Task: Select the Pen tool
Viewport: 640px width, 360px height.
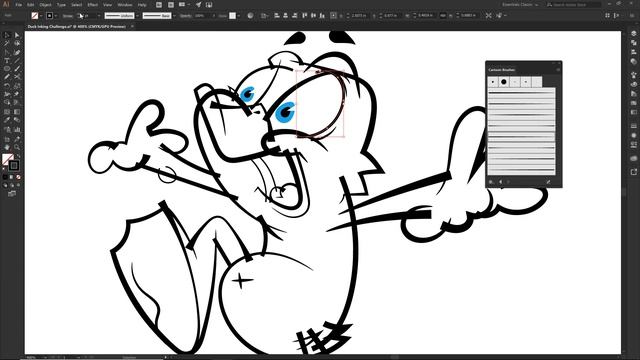Action: click(7, 52)
